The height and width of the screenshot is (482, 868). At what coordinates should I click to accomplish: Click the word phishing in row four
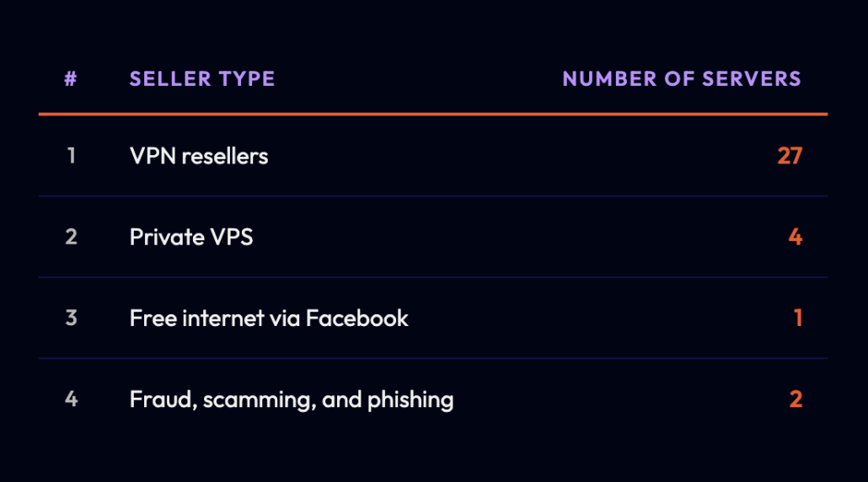point(410,400)
